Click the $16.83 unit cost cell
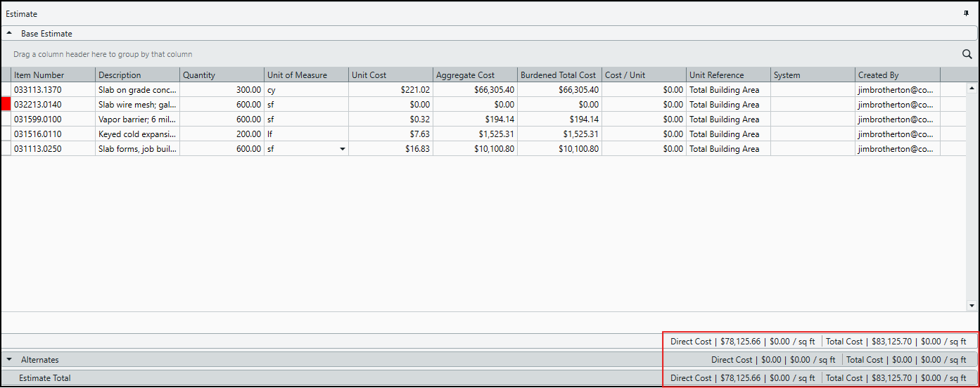Image resolution: width=980 pixels, height=388 pixels. [390, 149]
